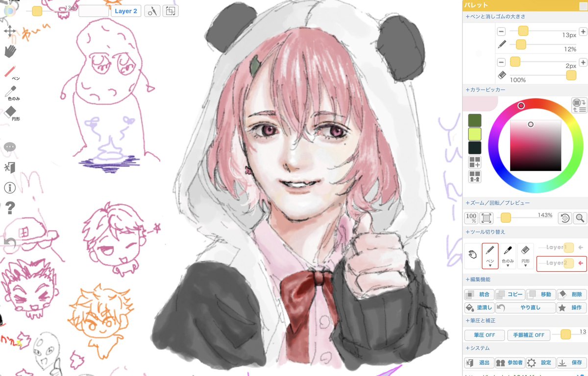
Task: Click the 操作 star button
Action: click(572, 308)
